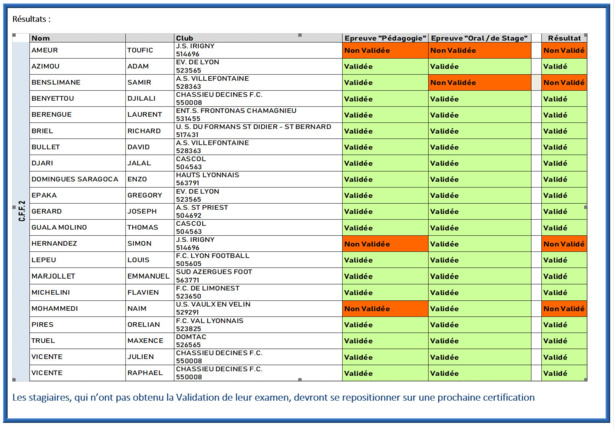Select MOHAMMEDI's Non Validé result cell
The width and height of the screenshot is (614, 429).
[564, 309]
